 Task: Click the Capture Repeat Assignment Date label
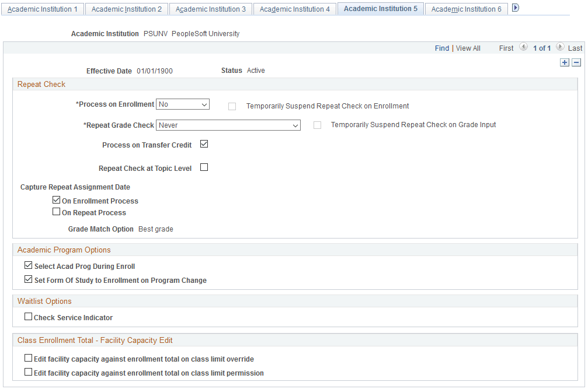tap(75, 187)
